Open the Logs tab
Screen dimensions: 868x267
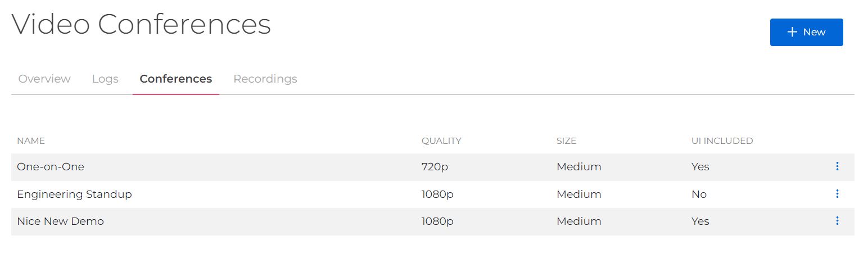tap(105, 79)
